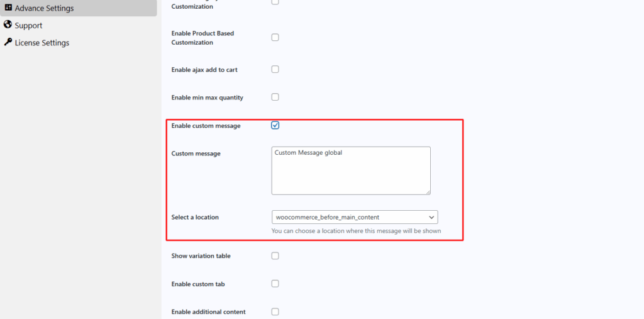Viewport: 644px width, 319px height.
Task: Click the Enable custom message label
Action: [x=206, y=126]
